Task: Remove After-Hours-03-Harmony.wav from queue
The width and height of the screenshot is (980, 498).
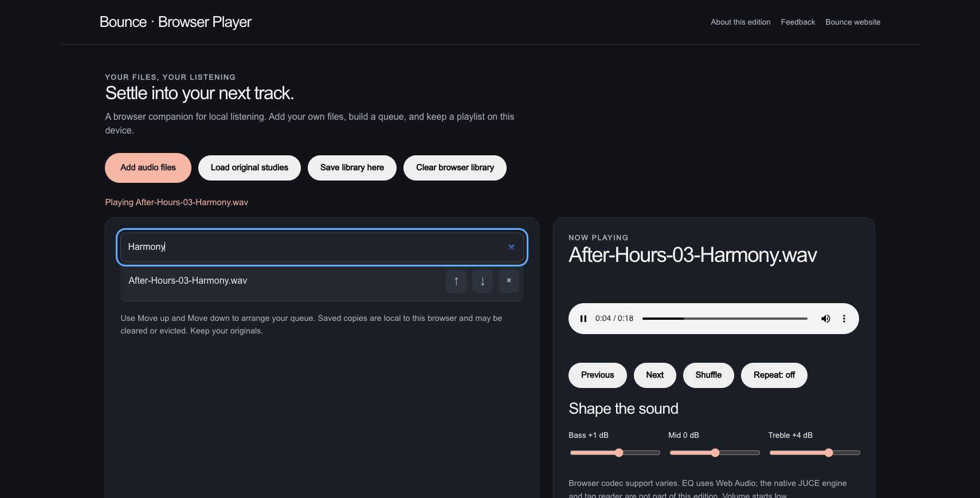Action: point(509,281)
